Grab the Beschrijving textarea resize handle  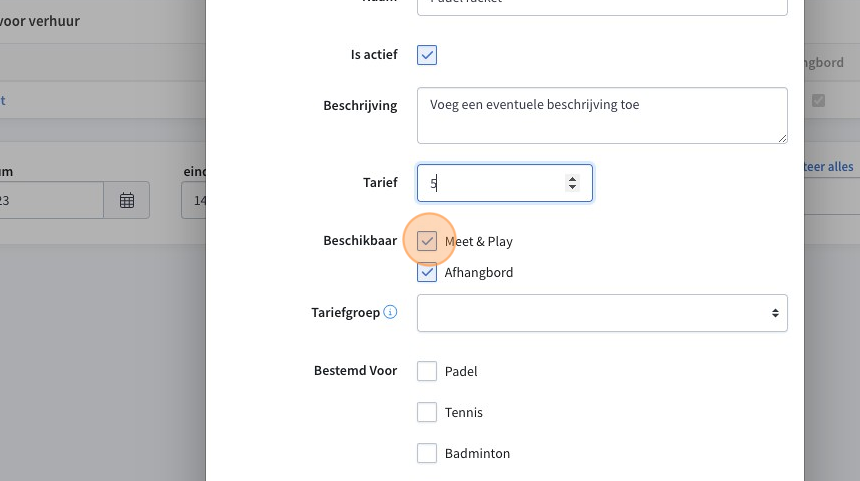tap(782, 138)
